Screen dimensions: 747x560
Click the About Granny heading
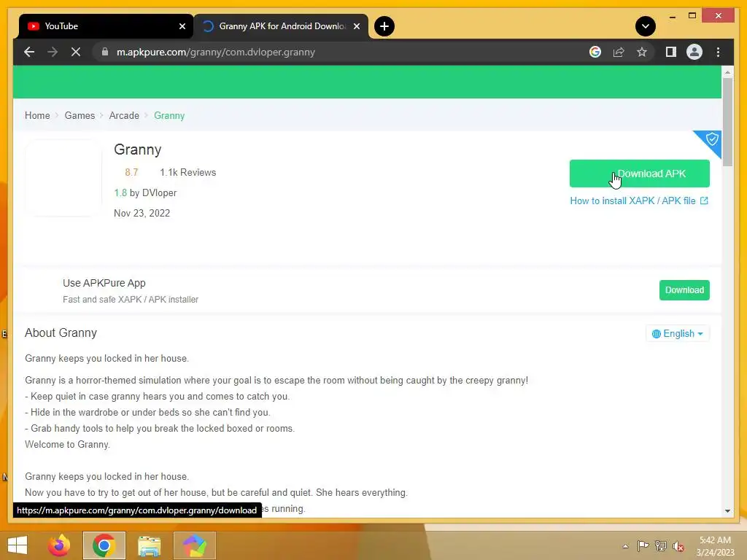point(61,332)
